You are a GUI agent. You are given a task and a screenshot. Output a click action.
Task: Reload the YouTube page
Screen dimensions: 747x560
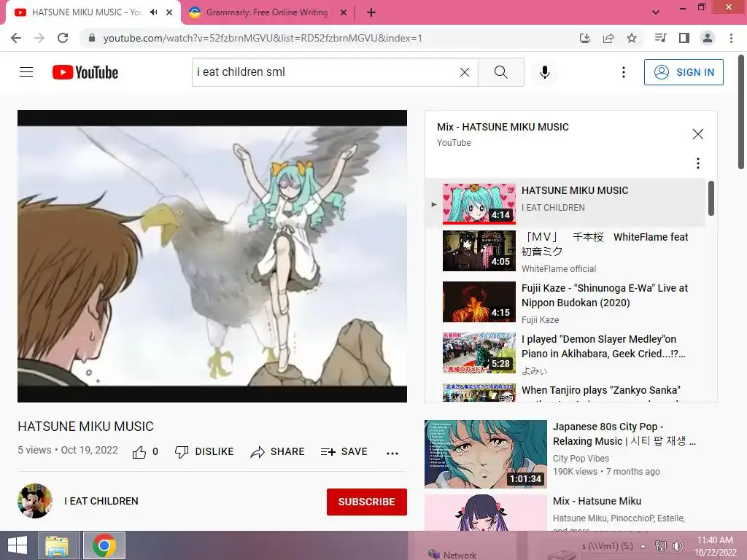tap(63, 38)
